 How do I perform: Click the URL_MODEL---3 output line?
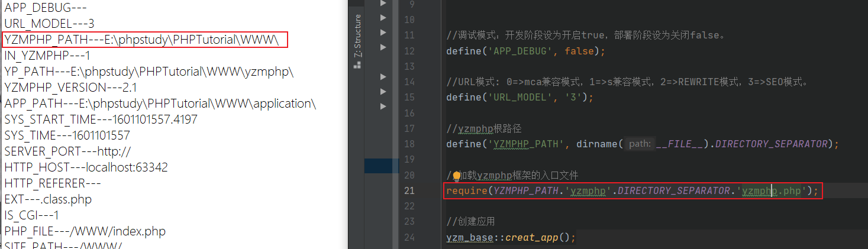click(49, 24)
